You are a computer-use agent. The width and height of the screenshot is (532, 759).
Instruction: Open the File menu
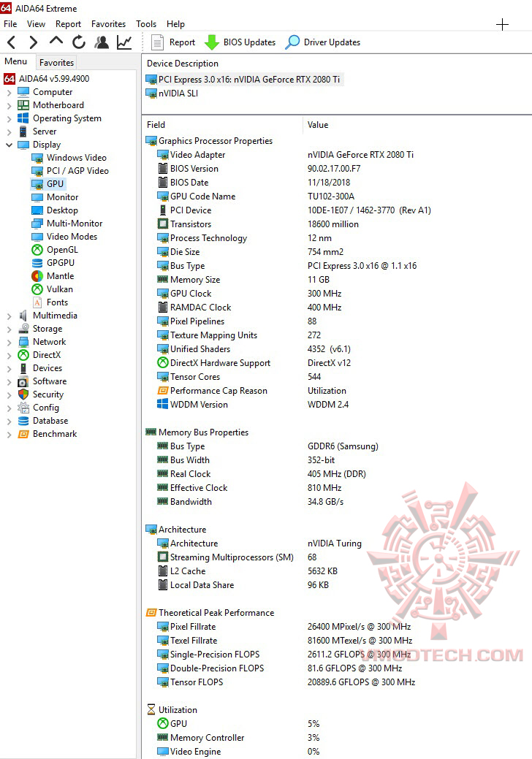(x=10, y=23)
